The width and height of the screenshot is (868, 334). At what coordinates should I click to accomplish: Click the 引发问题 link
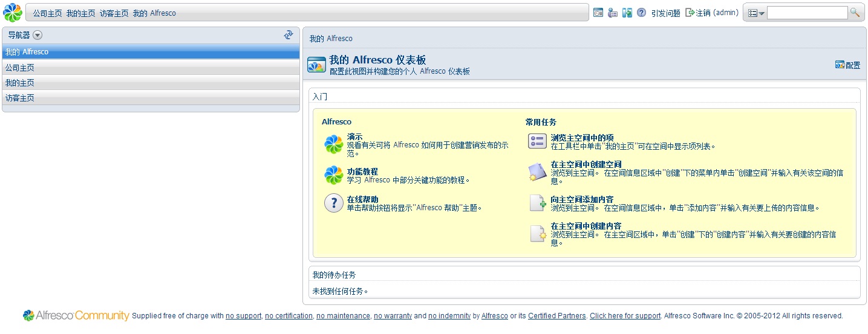[665, 13]
